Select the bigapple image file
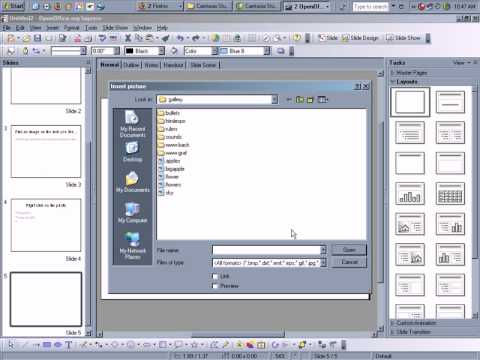Viewport: 480px width, 360px height. tap(171, 169)
